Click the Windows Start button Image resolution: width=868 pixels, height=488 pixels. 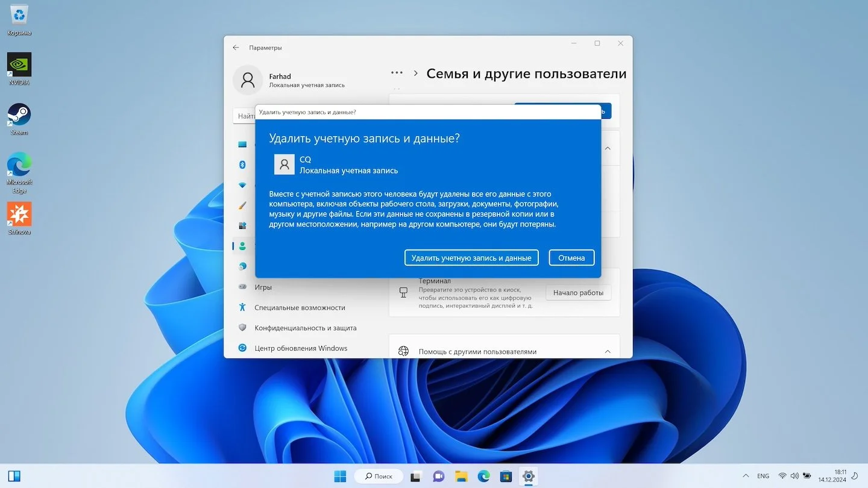click(341, 476)
